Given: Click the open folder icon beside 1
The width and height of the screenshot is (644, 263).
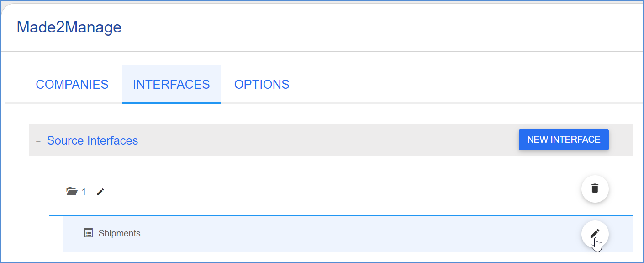Looking at the screenshot, I should point(72,192).
